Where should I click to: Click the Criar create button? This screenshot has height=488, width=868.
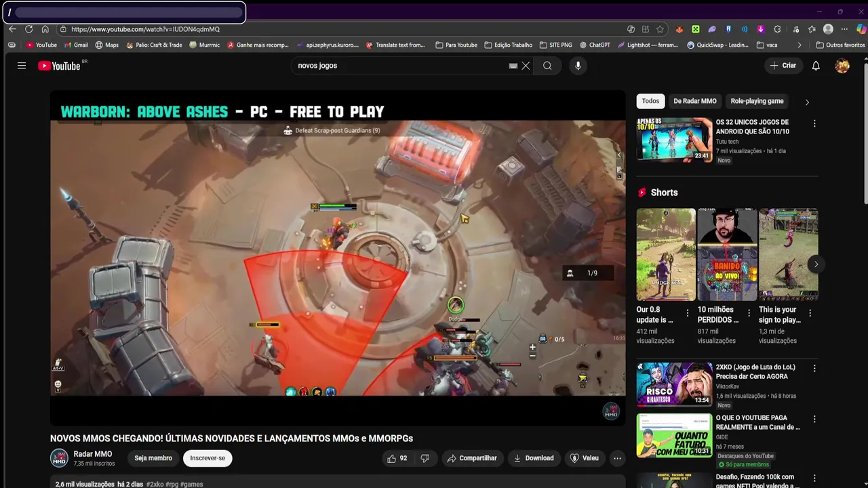783,66
